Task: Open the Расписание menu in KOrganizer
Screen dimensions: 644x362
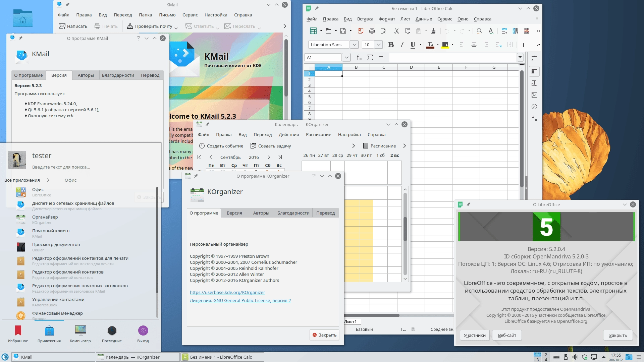Action: point(318,135)
